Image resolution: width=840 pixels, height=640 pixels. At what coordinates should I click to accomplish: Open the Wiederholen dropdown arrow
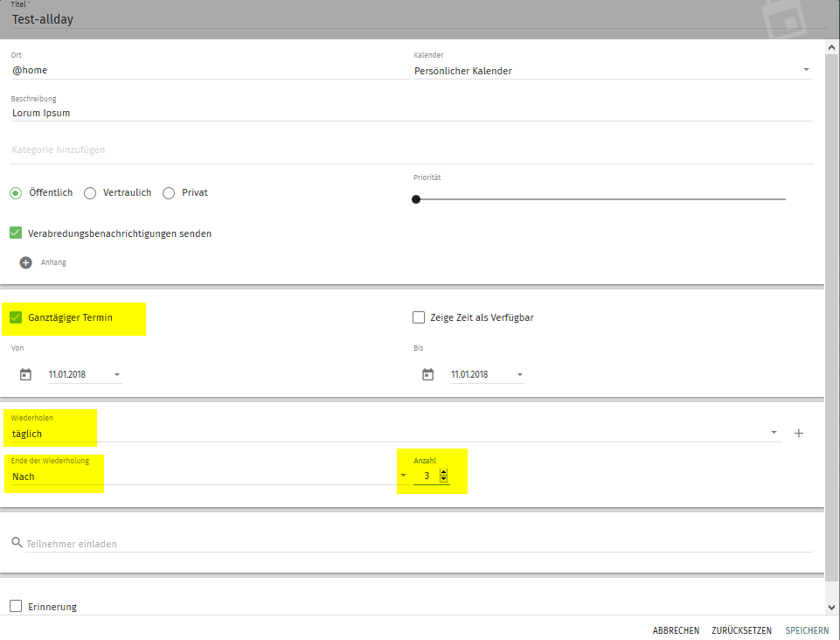tap(774, 433)
